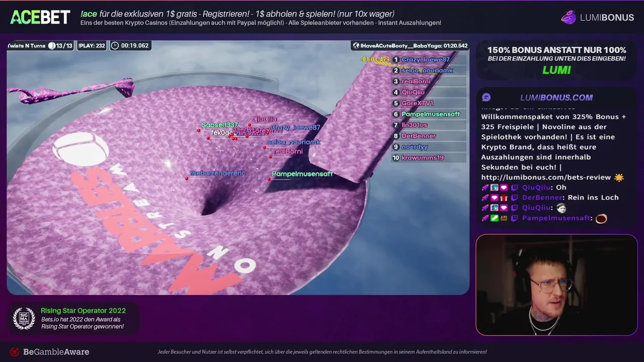This screenshot has width=644, height=362.
Task: Click the globe icon before IHaveACuteBooty__BabaYaga
Action: tap(356, 46)
